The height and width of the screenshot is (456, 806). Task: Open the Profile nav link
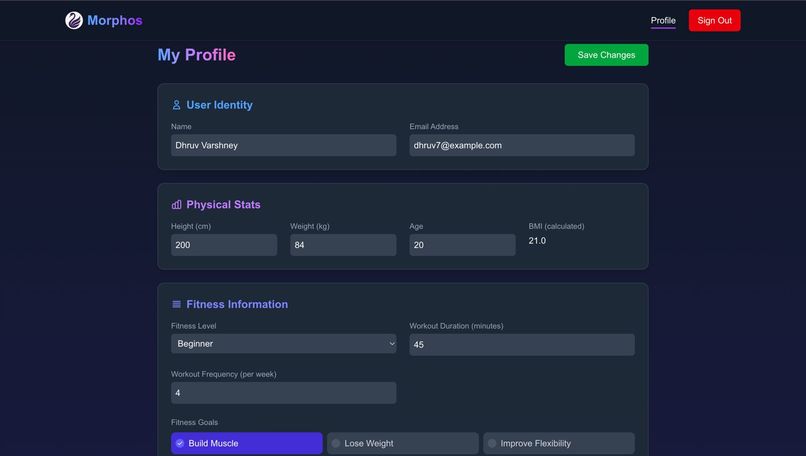(x=663, y=21)
